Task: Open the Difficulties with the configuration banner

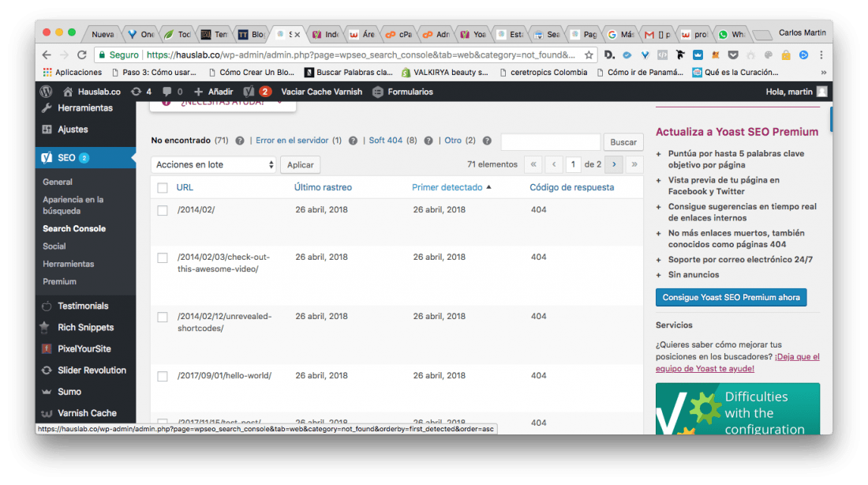Action: coord(737,408)
